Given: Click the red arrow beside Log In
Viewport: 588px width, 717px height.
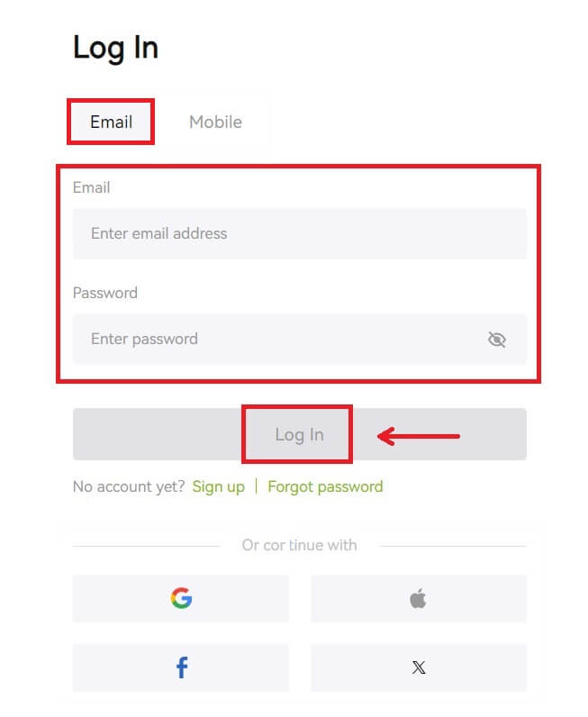Looking at the screenshot, I should click(419, 437).
